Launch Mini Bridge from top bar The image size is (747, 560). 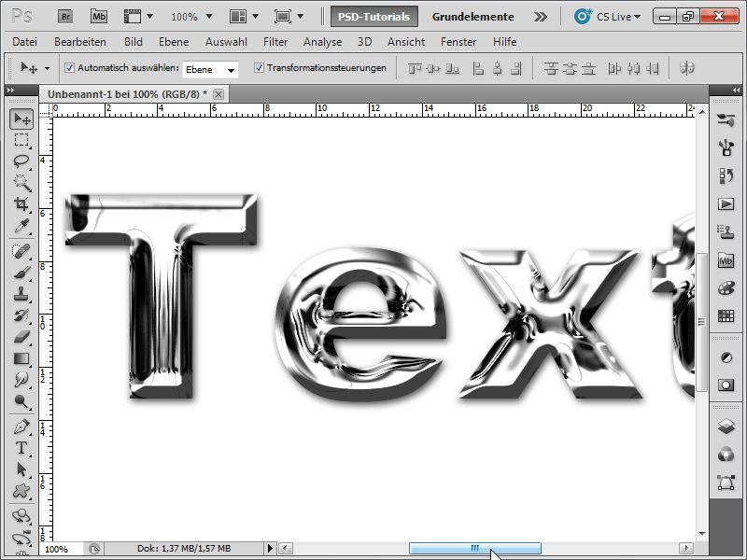click(x=99, y=17)
